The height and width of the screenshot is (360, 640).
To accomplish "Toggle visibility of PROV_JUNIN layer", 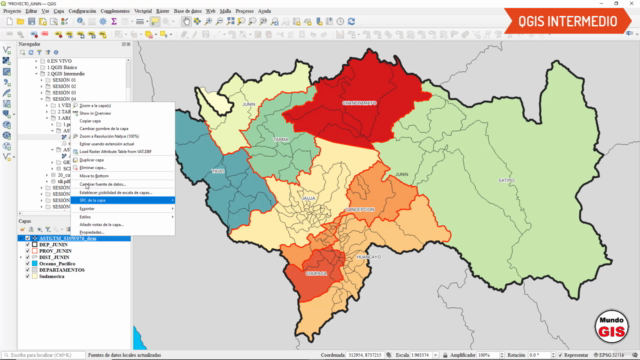I will (28, 251).
